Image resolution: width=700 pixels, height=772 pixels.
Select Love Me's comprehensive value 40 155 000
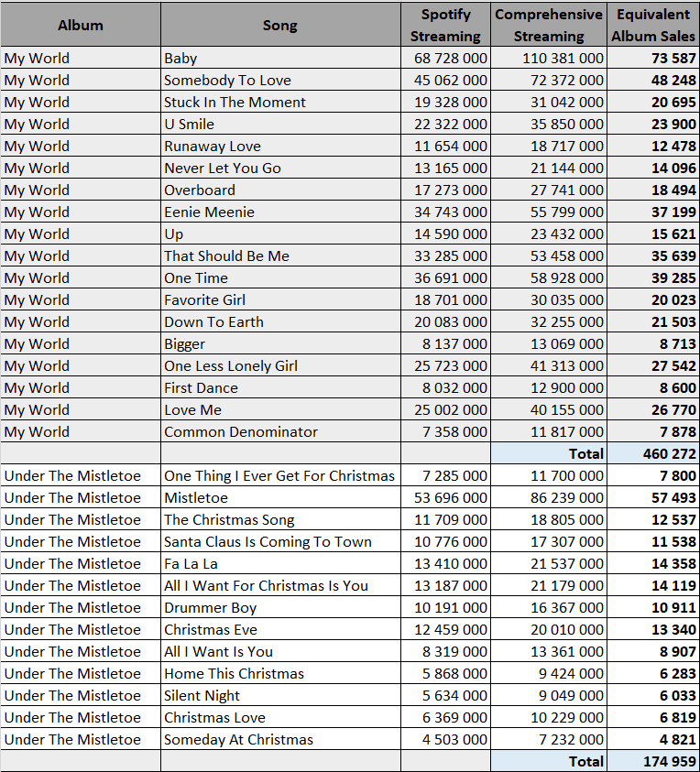549,410
